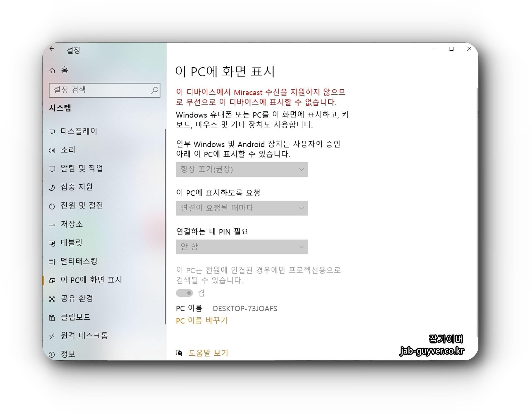This screenshot has height=414, width=532.
Task: Open 알림 및 작업 settings icon
Action: click(52, 169)
